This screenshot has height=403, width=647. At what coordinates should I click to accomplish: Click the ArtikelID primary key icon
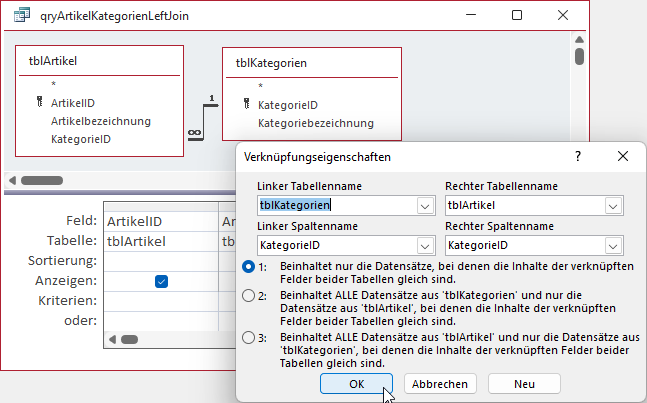coord(39,103)
